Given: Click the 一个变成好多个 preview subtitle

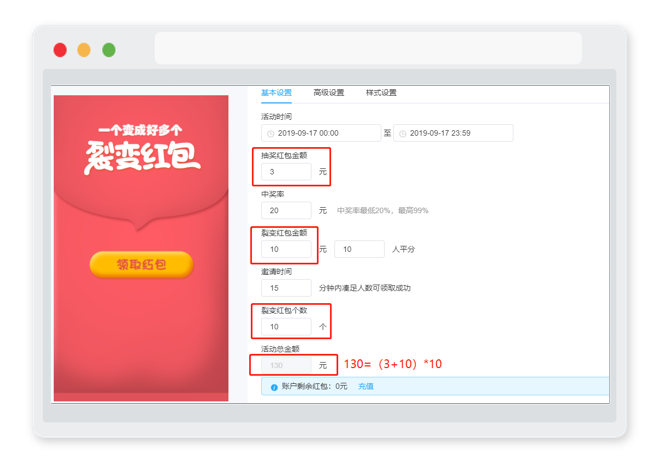Looking at the screenshot, I should (x=141, y=130).
